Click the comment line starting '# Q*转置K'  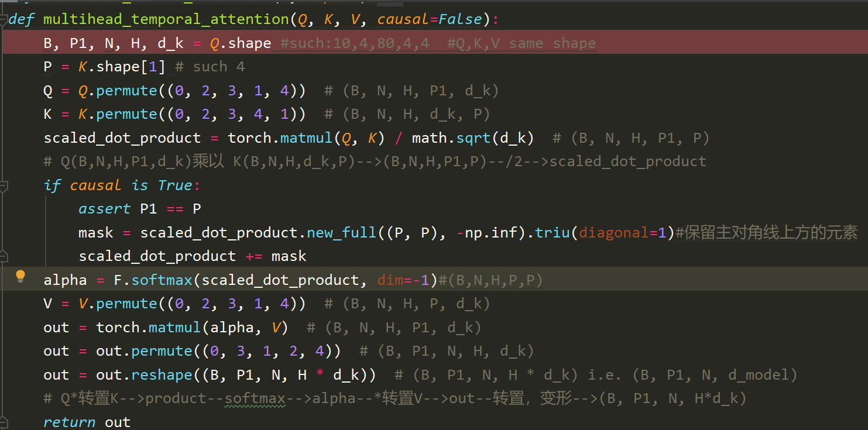395,399
